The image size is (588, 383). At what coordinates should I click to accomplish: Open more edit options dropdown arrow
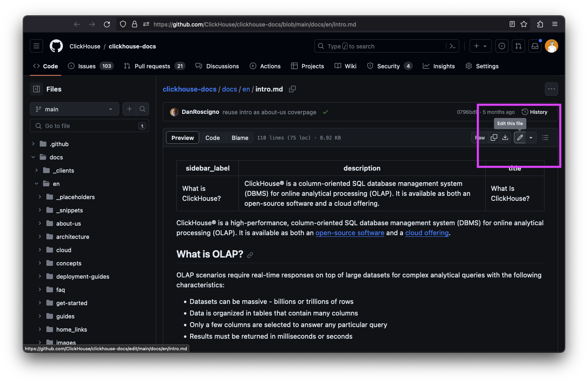tap(531, 137)
